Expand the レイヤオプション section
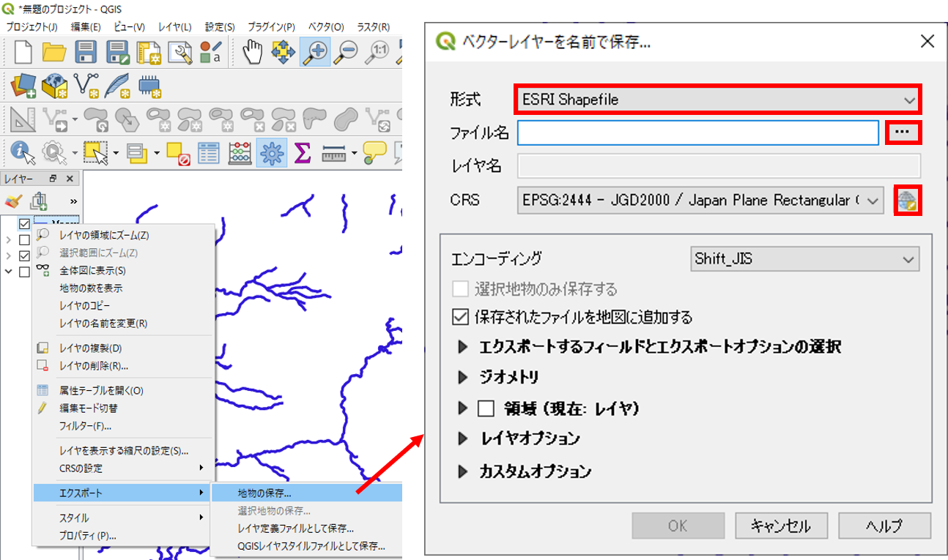This screenshot has width=948, height=560. pos(462,438)
